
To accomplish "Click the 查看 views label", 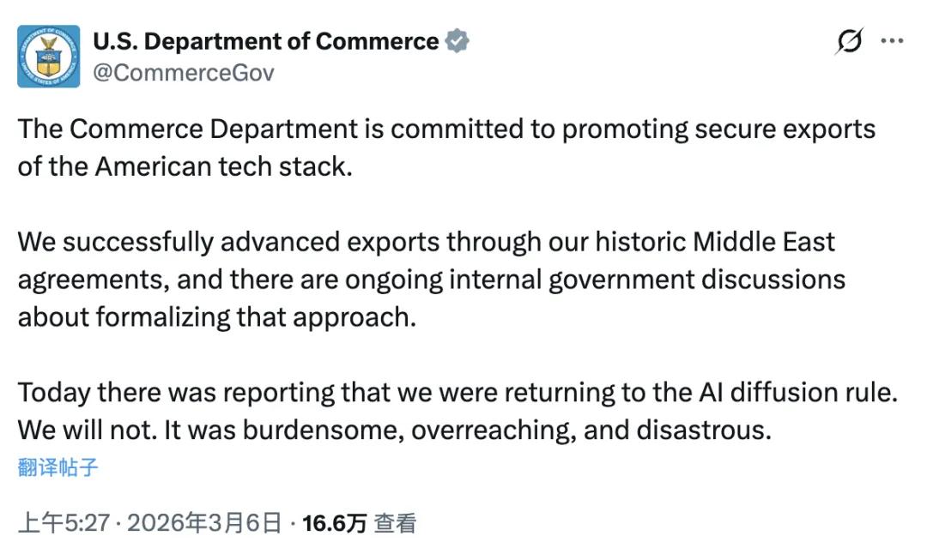I will click(x=396, y=523).
